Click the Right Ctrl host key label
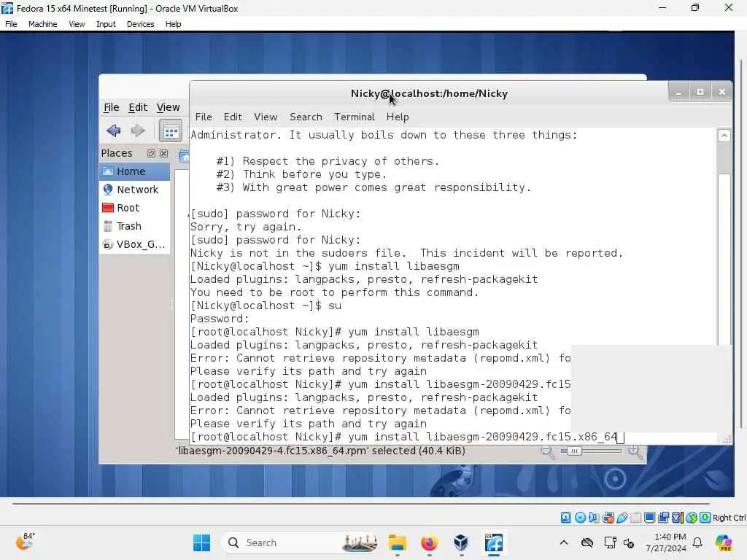The image size is (747, 560). [729, 518]
